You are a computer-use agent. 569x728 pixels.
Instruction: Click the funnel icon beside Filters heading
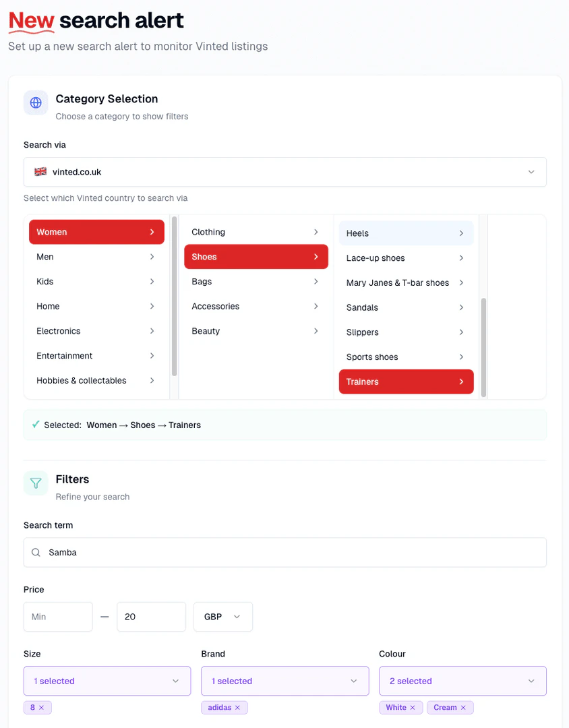(x=35, y=483)
